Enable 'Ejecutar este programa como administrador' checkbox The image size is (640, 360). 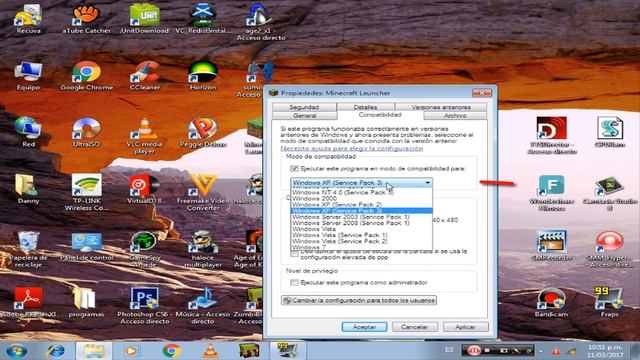pyautogui.click(x=294, y=282)
